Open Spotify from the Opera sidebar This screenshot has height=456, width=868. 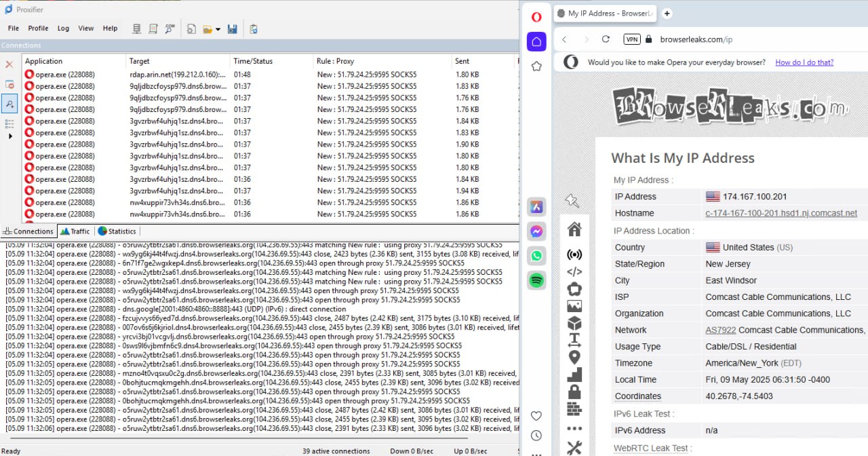pos(536,280)
